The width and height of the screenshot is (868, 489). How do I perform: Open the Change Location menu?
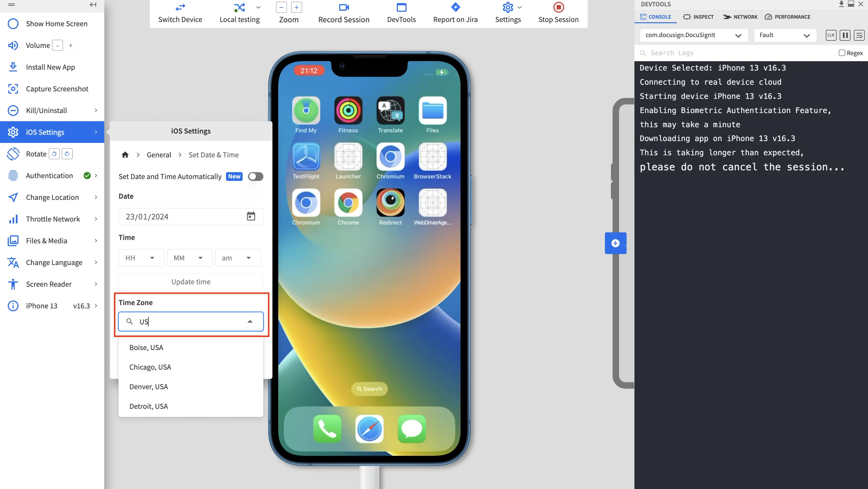[52, 197]
